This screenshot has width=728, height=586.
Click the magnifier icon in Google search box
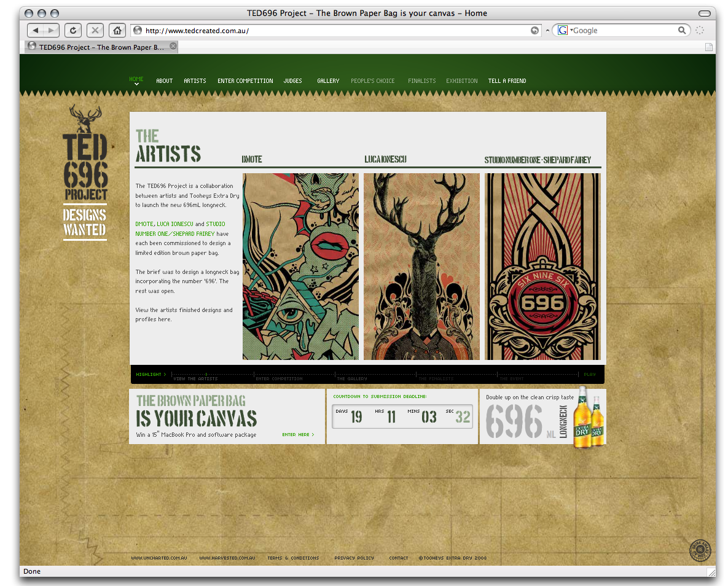(681, 30)
